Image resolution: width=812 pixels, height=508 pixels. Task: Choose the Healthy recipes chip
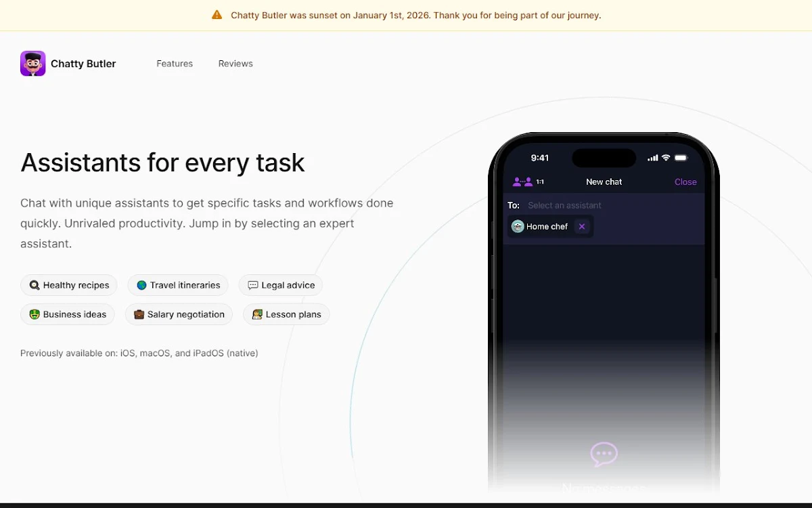tap(69, 285)
